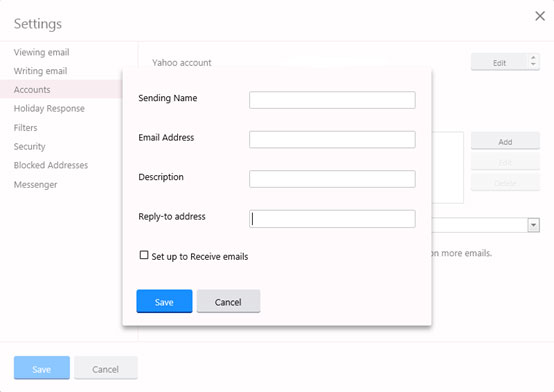Image resolution: width=554 pixels, height=392 pixels.
Task: Click the Description text box
Action: 332,179
